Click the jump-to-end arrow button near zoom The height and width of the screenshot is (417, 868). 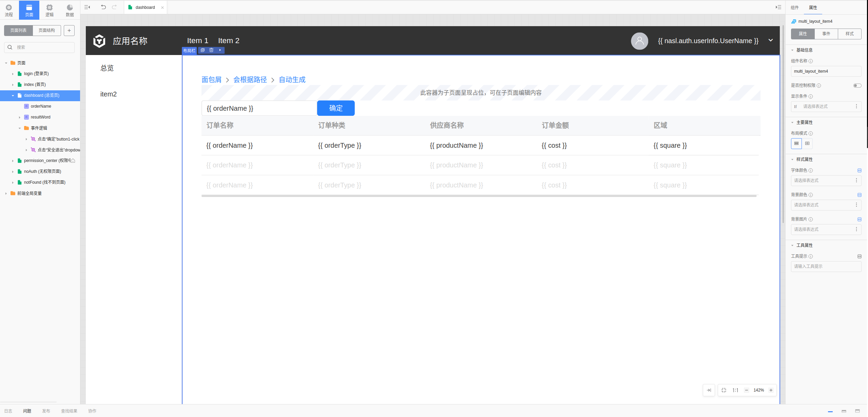pyautogui.click(x=709, y=390)
